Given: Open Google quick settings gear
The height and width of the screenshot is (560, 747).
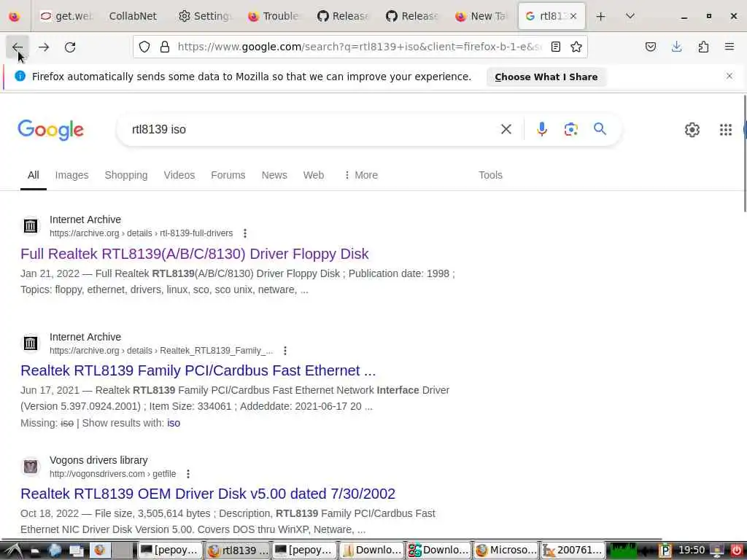Looking at the screenshot, I should point(692,130).
